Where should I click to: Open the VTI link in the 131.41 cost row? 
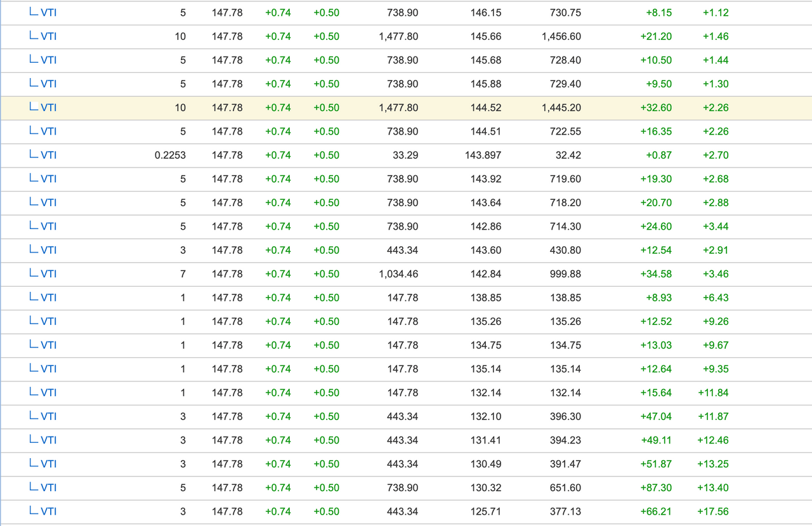(x=48, y=440)
